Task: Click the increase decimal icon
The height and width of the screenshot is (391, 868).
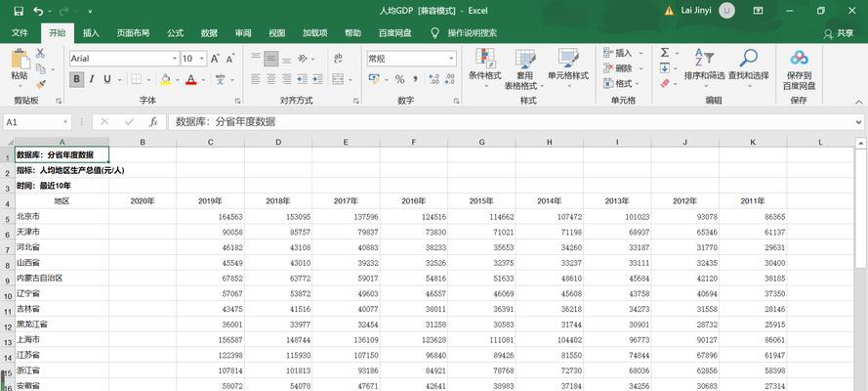Action: pyautogui.click(x=434, y=80)
